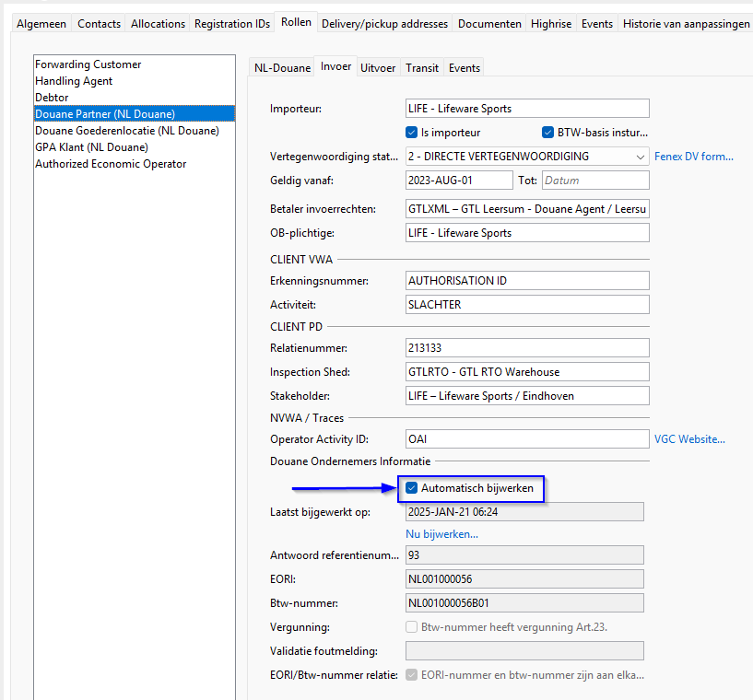Toggle the 'Is importeur' checkbox

tap(412, 132)
